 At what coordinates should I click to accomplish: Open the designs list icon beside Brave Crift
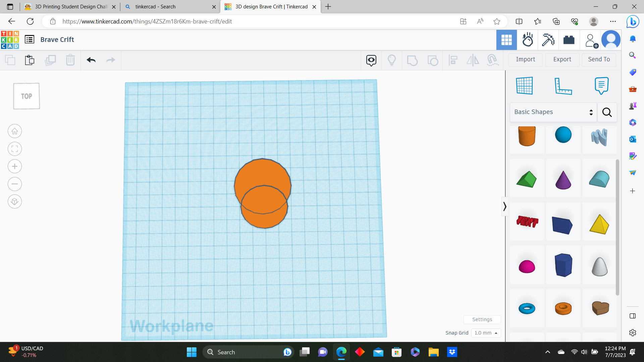pyautogui.click(x=30, y=40)
